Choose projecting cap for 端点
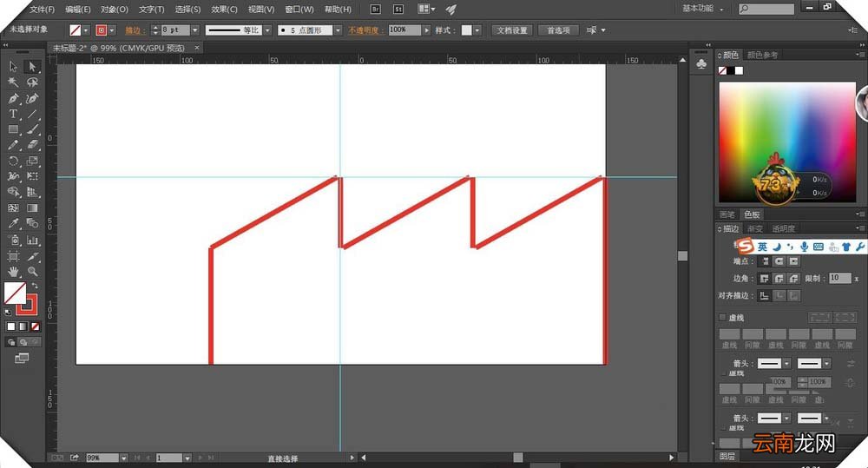 click(x=794, y=260)
